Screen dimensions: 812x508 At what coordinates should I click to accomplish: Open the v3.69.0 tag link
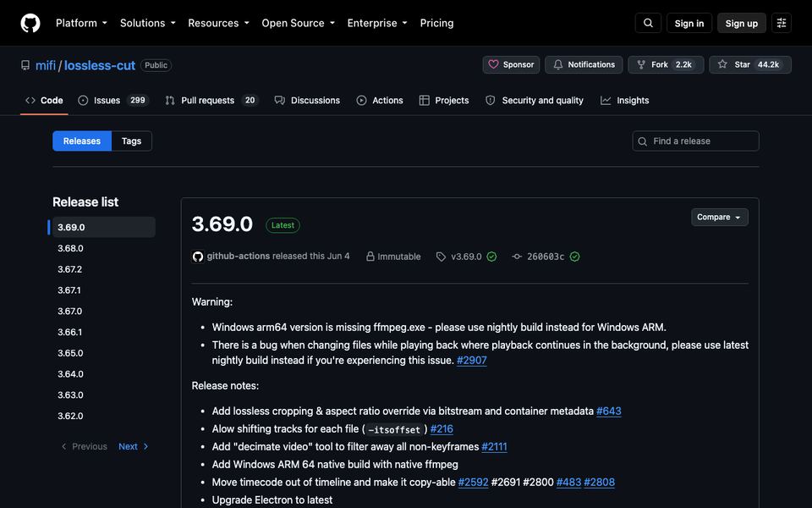tap(466, 257)
